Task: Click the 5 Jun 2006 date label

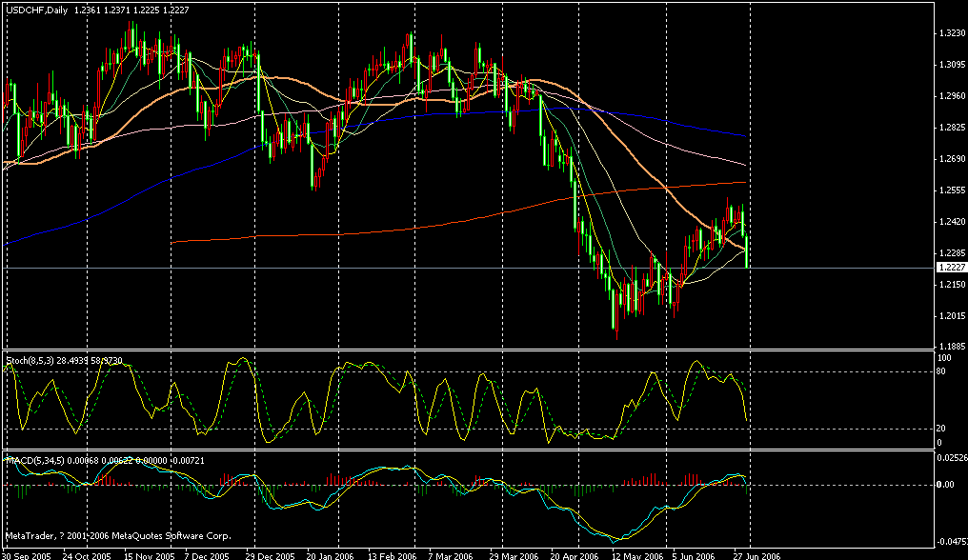Action: (694, 555)
